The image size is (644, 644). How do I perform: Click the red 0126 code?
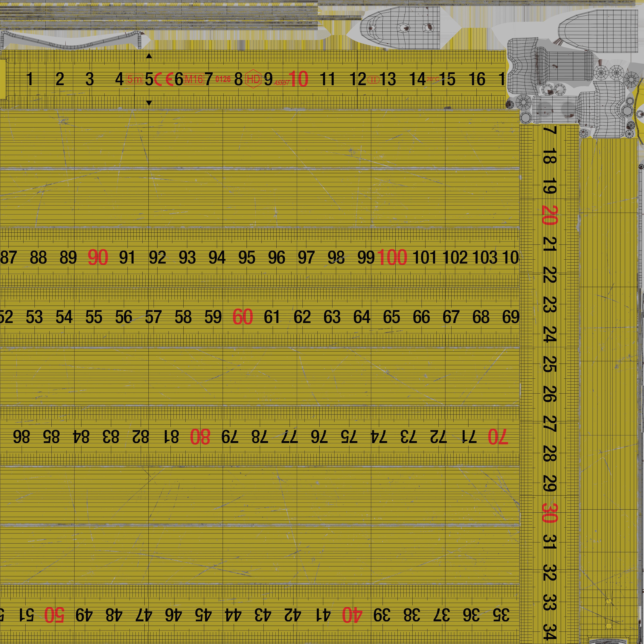coord(223,79)
